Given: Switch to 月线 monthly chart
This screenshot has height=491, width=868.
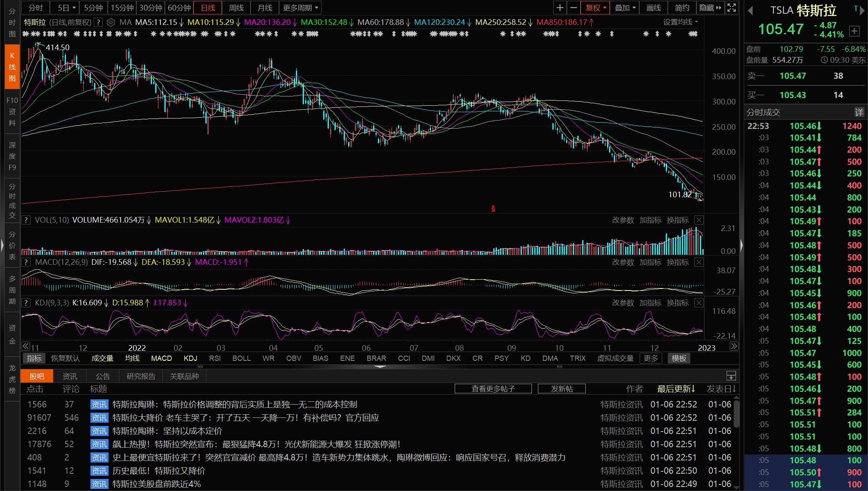Looking at the screenshot, I should tap(265, 8).
